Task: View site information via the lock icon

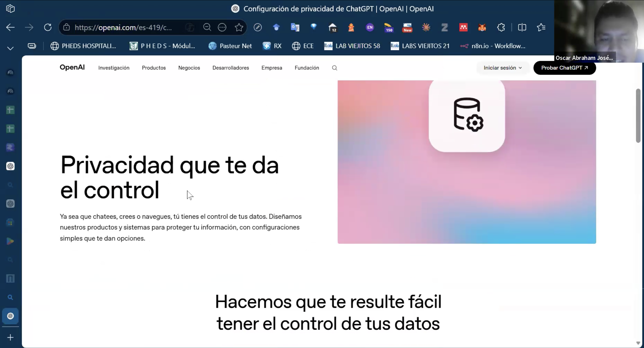Action: [66, 27]
